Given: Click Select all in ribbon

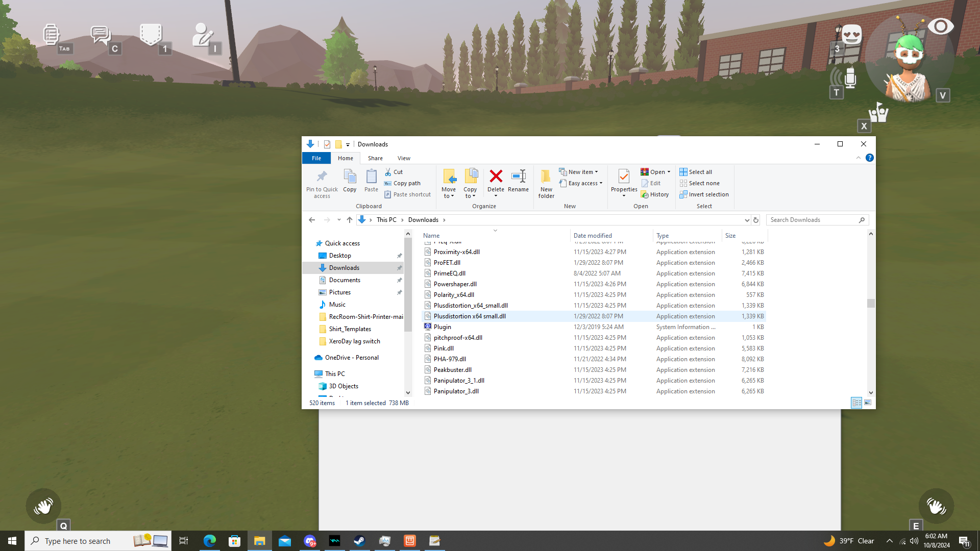Looking at the screenshot, I should point(700,172).
